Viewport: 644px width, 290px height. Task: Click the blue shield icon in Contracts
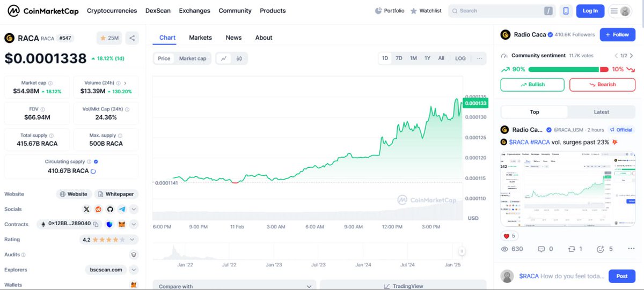tap(109, 224)
